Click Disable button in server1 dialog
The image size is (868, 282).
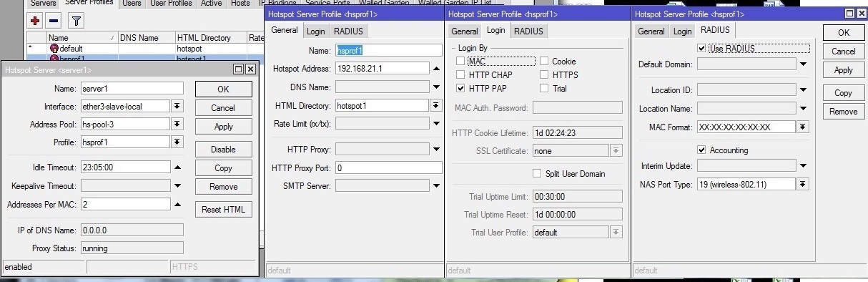(223, 150)
